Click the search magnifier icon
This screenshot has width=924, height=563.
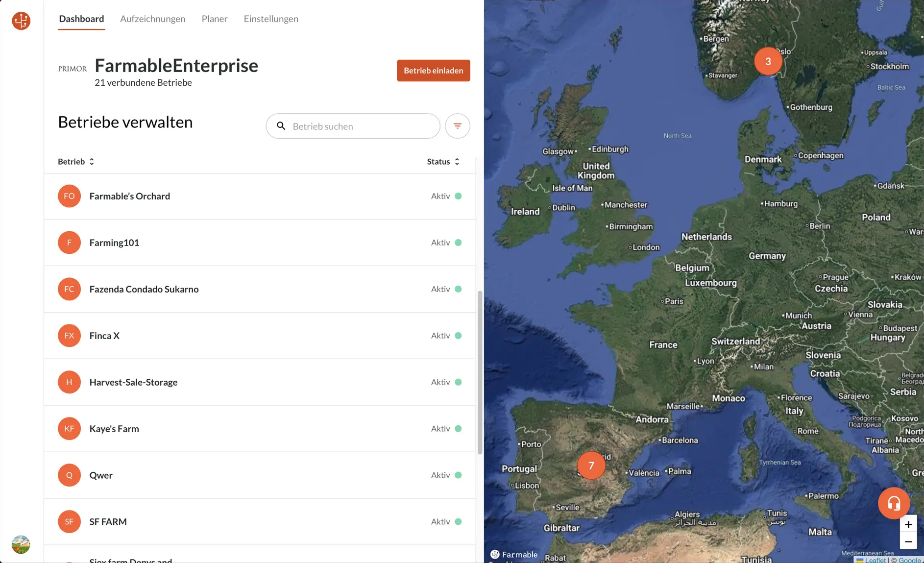point(281,126)
